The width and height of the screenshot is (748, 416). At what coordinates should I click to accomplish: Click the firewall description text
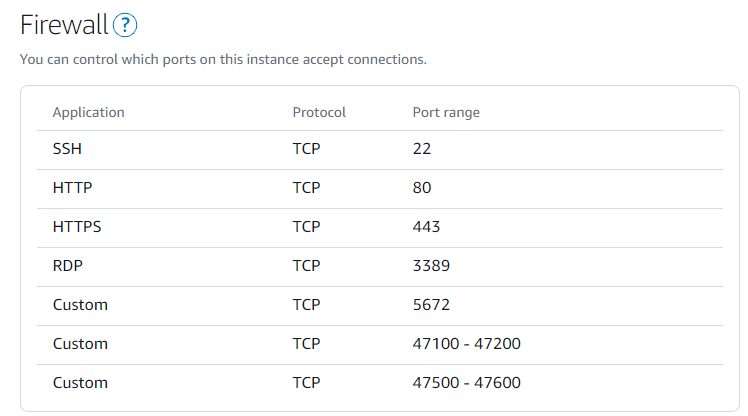click(x=223, y=60)
